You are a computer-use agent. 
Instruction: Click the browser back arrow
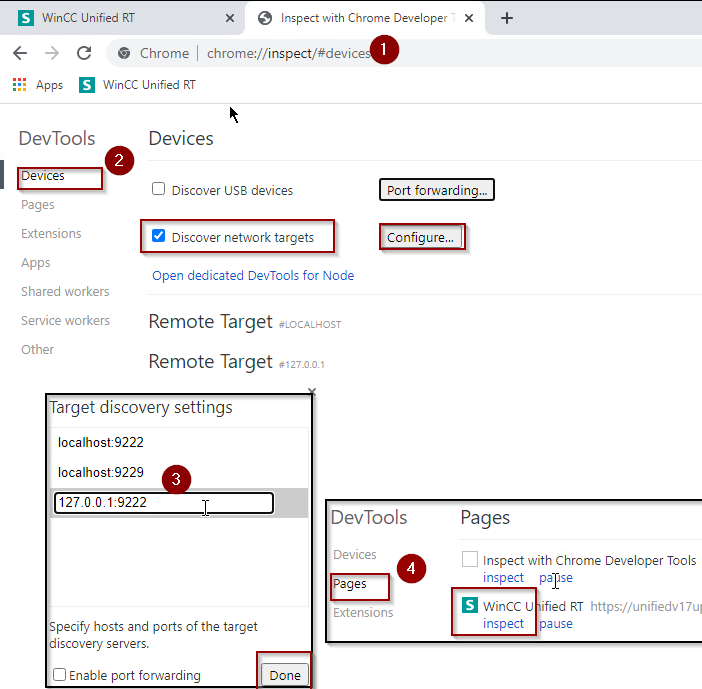20,53
